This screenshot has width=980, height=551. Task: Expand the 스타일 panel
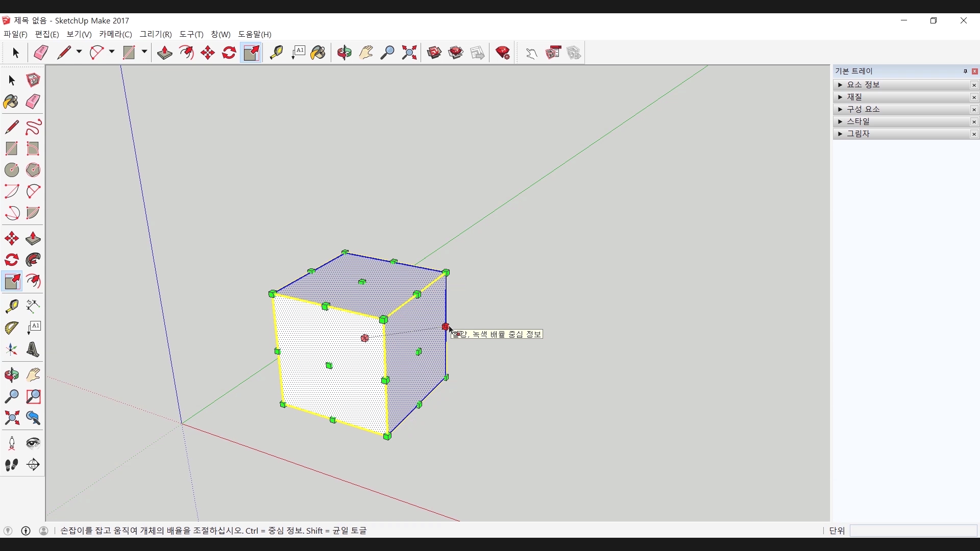pyautogui.click(x=840, y=121)
